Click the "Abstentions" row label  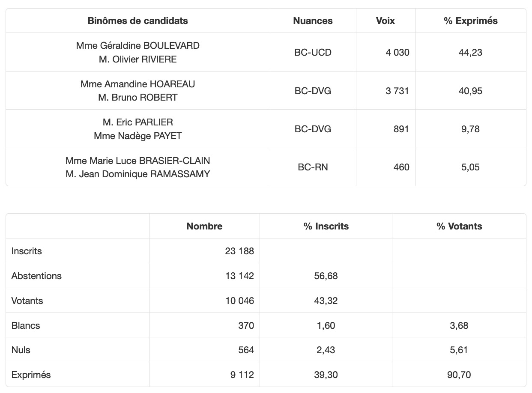click(36, 276)
